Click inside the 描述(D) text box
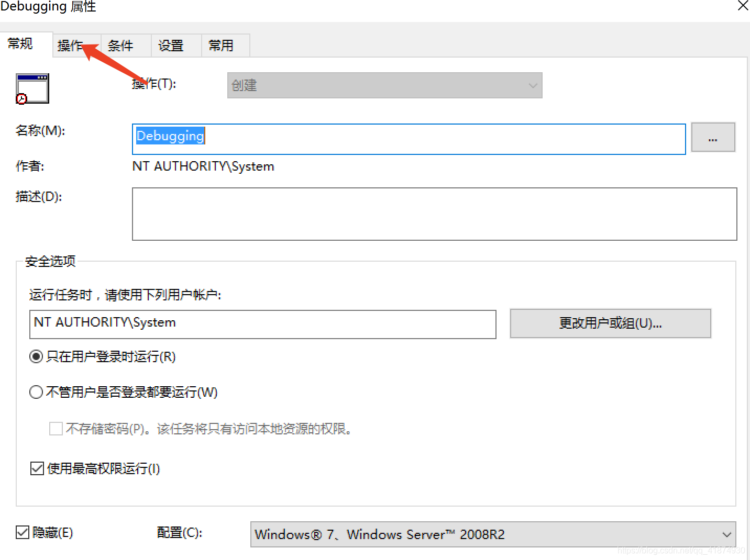Image resolution: width=750 pixels, height=560 pixels. [434, 214]
